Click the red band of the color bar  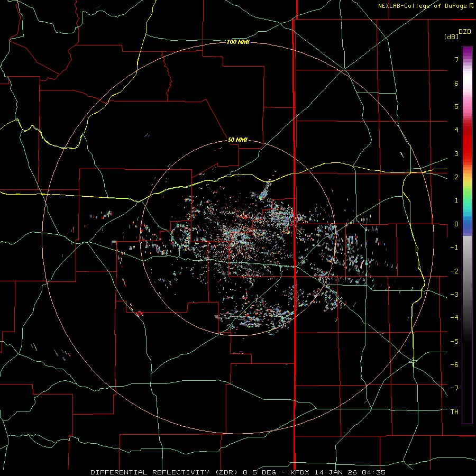point(467,146)
